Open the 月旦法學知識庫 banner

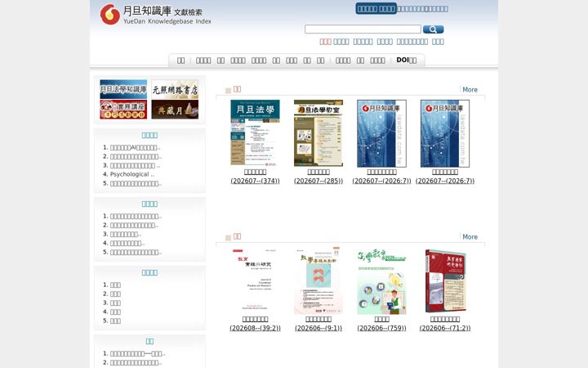123,89
